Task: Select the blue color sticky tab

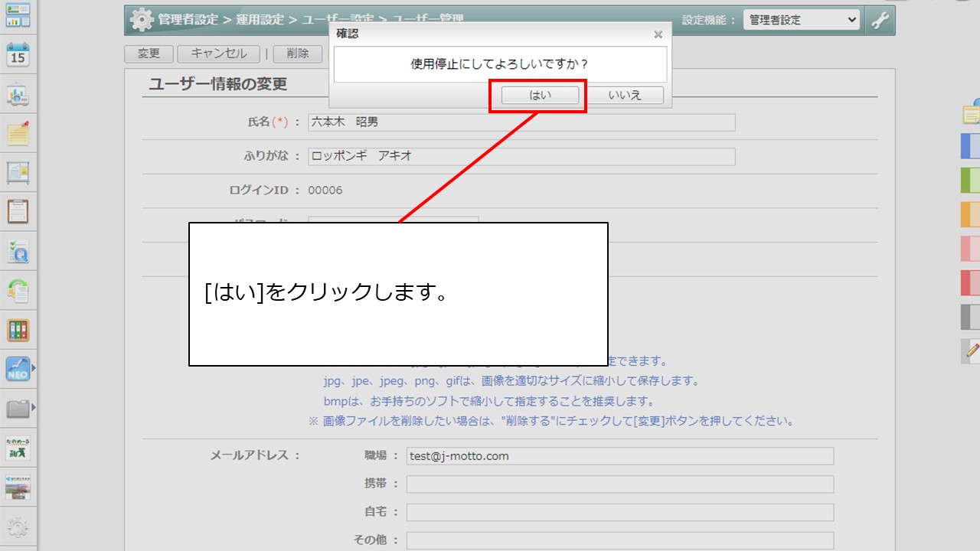Action: (970, 146)
